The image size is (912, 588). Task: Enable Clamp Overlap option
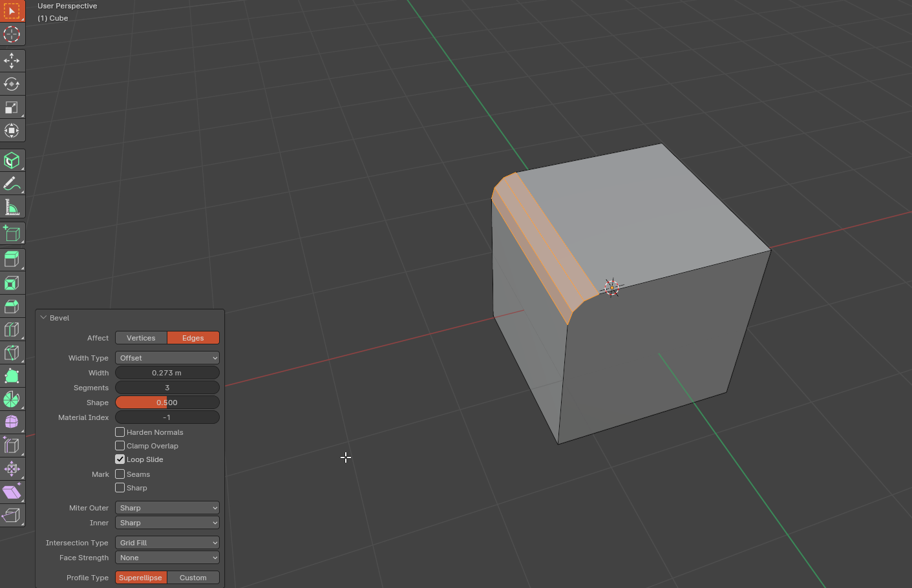120,446
